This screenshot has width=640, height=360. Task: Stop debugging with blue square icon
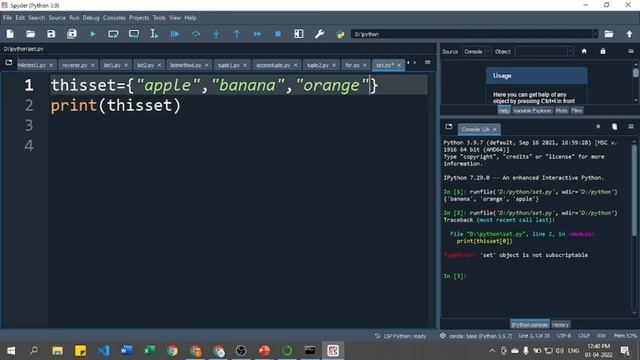click(x=278, y=34)
